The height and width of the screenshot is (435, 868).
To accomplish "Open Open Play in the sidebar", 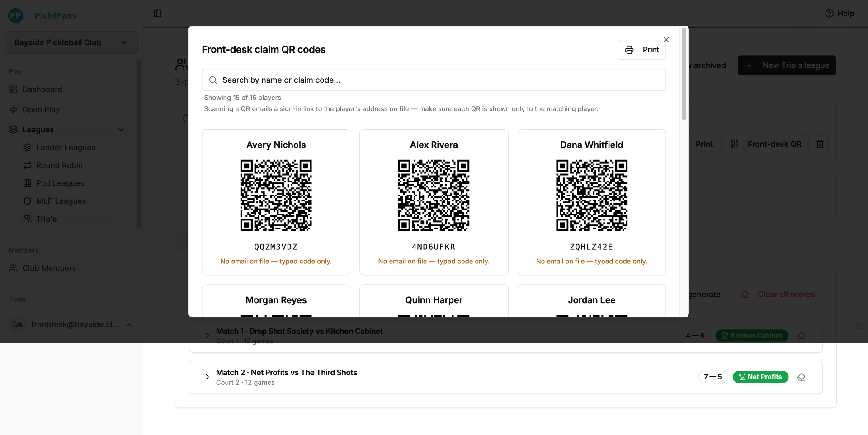I will [41, 109].
